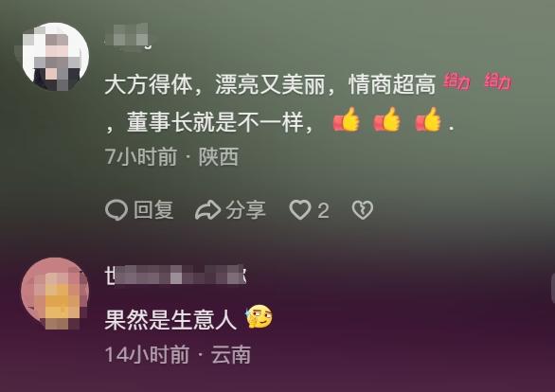Tap the 分享 share label
Viewport: 555px width, 392px height.
coord(245,210)
